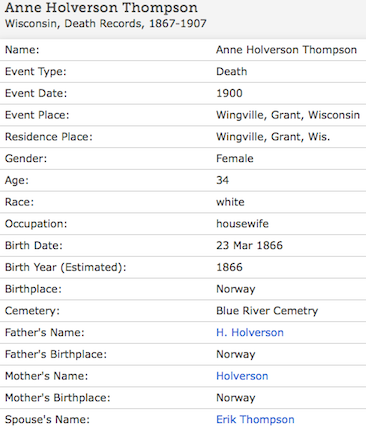Select Residence Place value Wingville, Grant, Wis.
Screen dimensions: 366x428
click(x=273, y=137)
